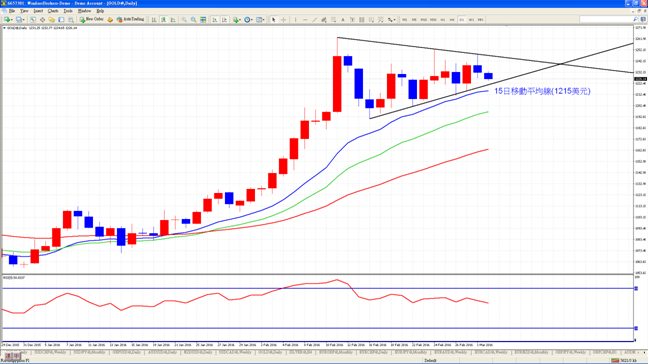Expand the Periods dropdown arrow

[252, 19]
